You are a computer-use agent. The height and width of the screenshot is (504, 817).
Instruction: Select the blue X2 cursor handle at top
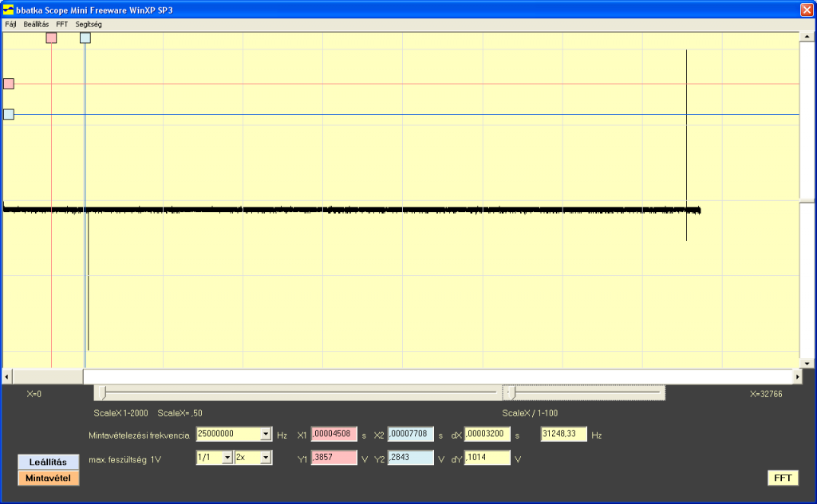pos(85,38)
